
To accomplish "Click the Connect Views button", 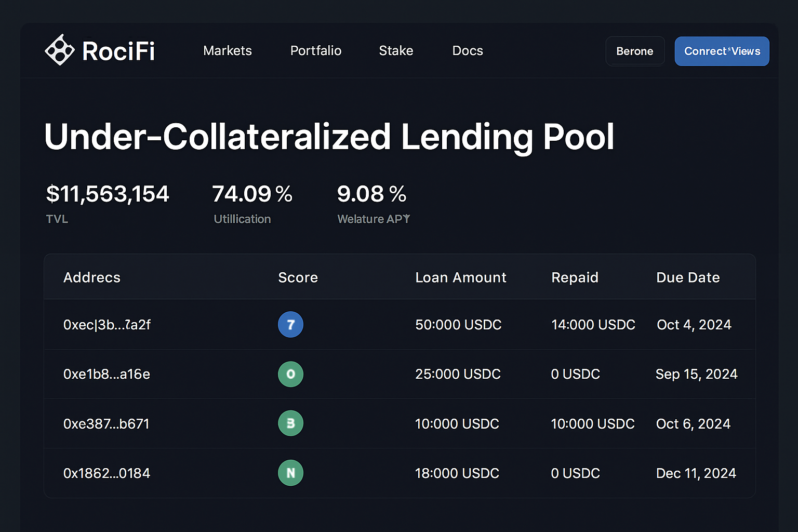I will 722,51.
